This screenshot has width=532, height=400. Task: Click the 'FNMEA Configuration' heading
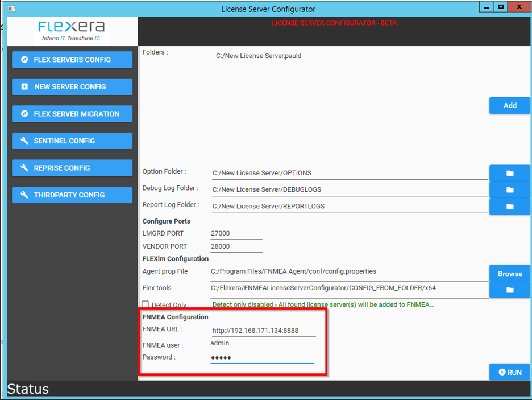[175, 317]
